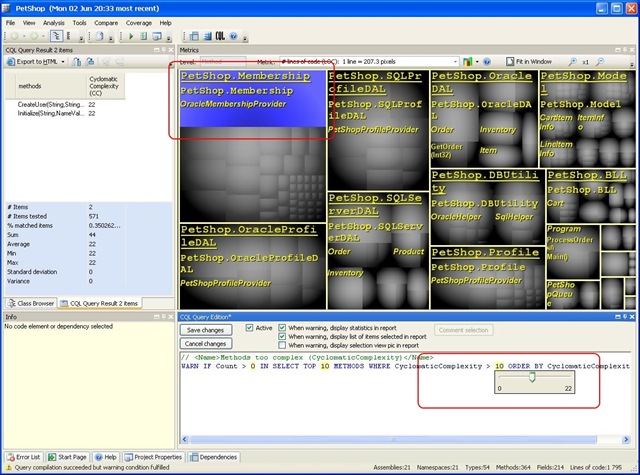Click the zoom out magnifier in Metrics
This screenshot has width=640, height=475.
tap(600, 62)
